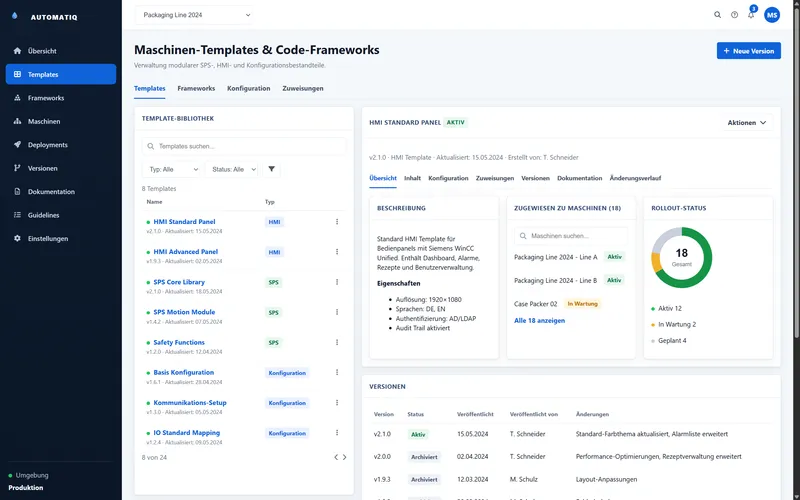The image size is (800, 500).
Task: Click the Maschinen icon in sidebar
Action: pos(17,121)
